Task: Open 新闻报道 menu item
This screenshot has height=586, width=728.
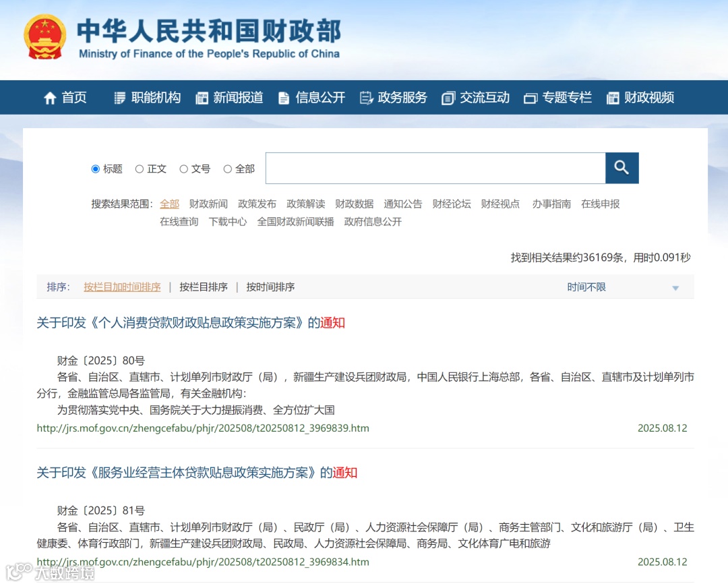Action: tap(238, 98)
